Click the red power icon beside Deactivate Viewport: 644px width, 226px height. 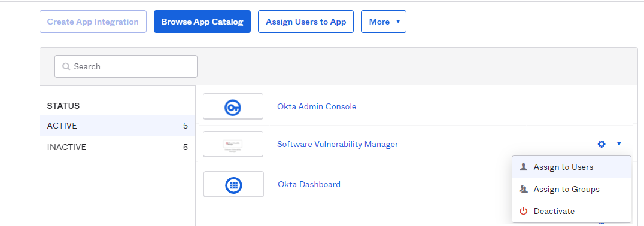(523, 211)
